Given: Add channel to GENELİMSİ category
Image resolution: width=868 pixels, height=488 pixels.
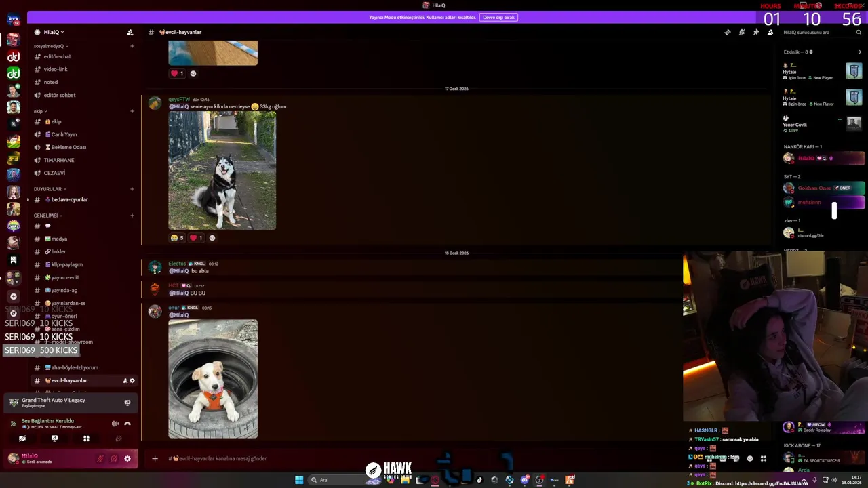Looking at the screenshot, I should point(132,216).
